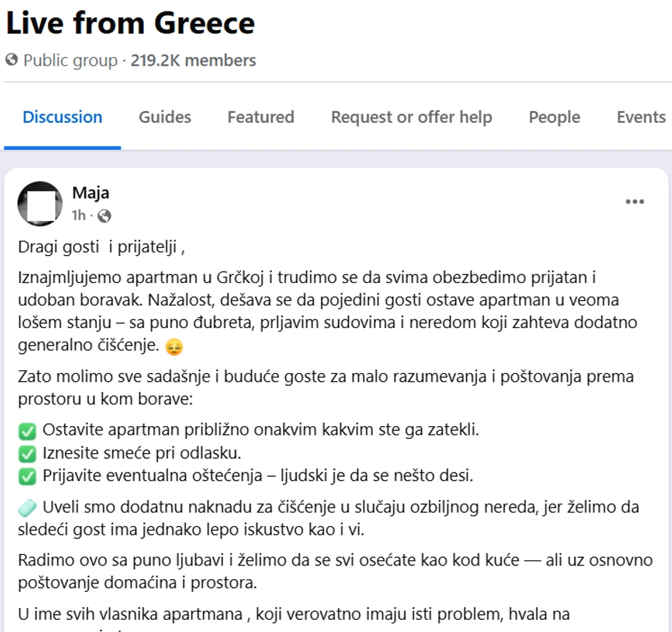Click the public audience globe next to 1h

104,215
